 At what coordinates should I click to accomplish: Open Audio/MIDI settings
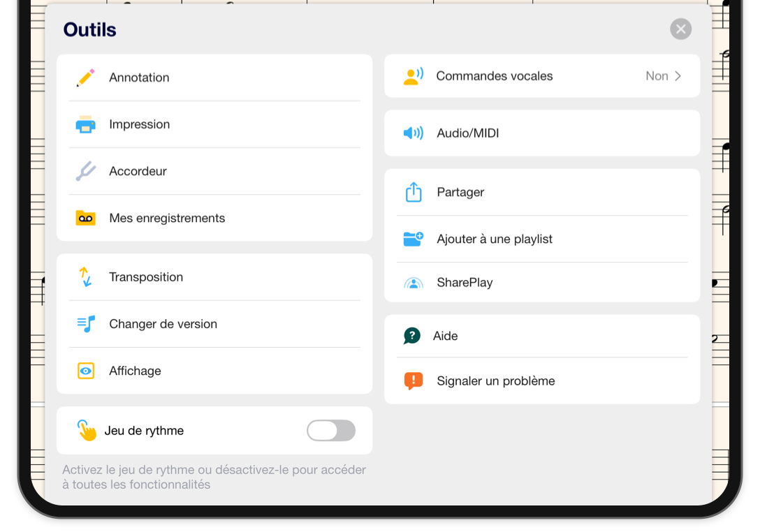(x=542, y=133)
